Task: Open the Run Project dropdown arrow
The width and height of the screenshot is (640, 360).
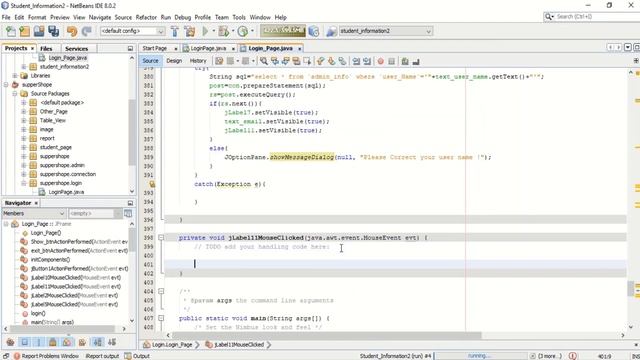Action: click(213, 31)
